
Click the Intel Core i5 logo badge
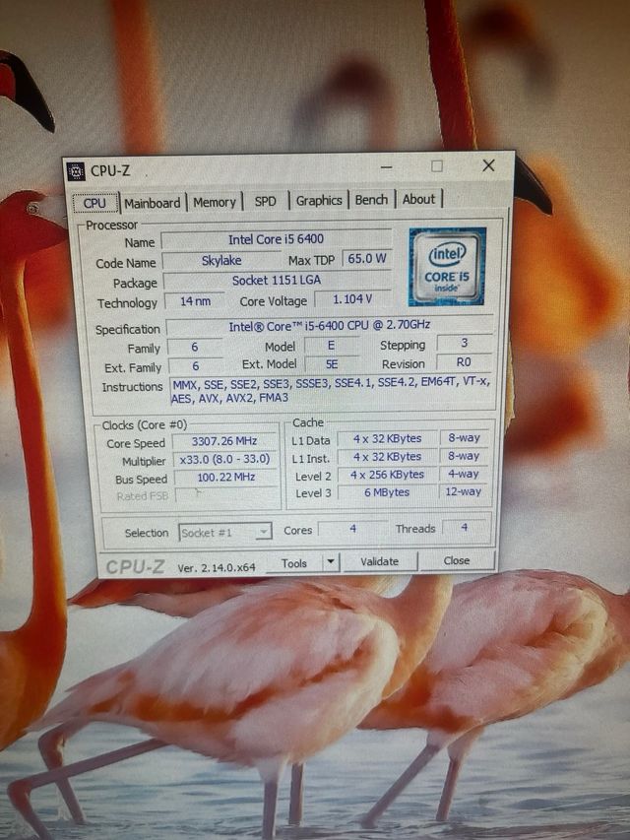point(446,266)
